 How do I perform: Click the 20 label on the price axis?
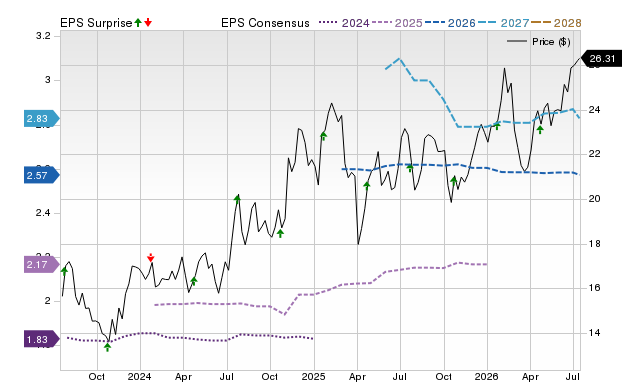point(594,199)
